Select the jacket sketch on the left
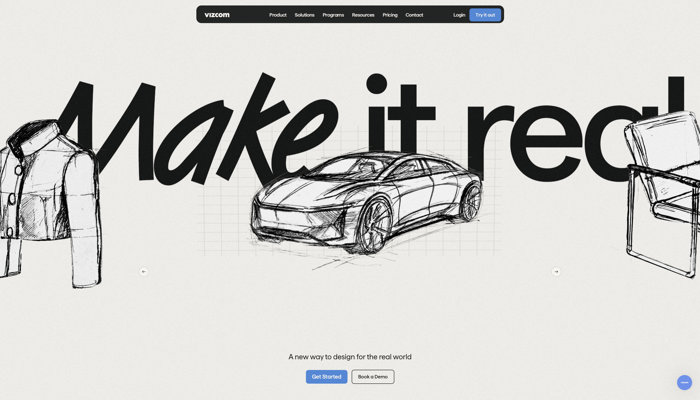The height and width of the screenshot is (400, 700). pos(48,200)
